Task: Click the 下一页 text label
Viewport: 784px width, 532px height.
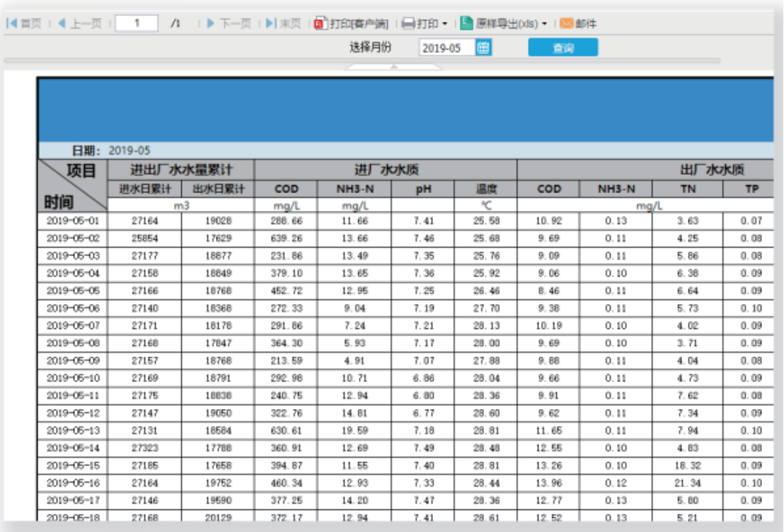Action: point(235,23)
